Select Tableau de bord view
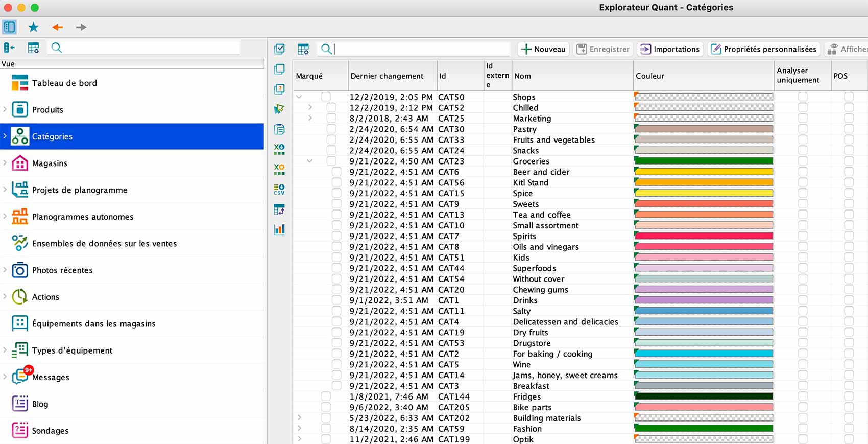The image size is (868, 444). (x=64, y=83)
